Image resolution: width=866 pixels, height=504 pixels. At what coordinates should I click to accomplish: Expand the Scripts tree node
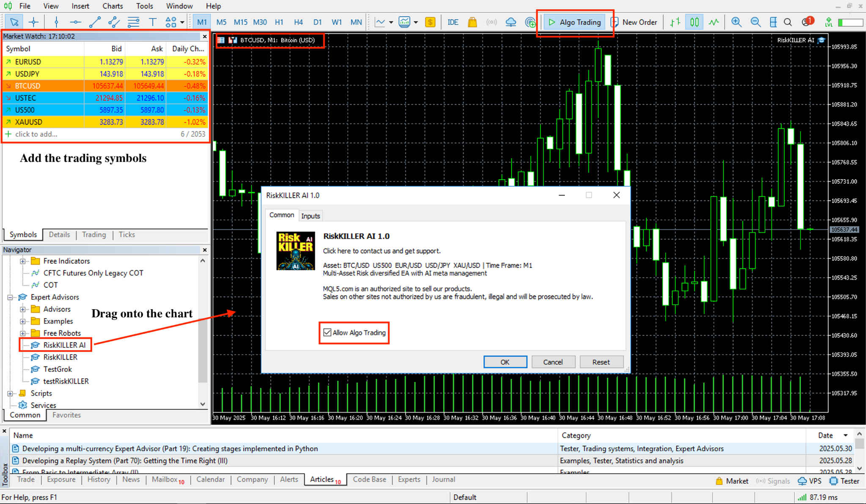[10, 393]
